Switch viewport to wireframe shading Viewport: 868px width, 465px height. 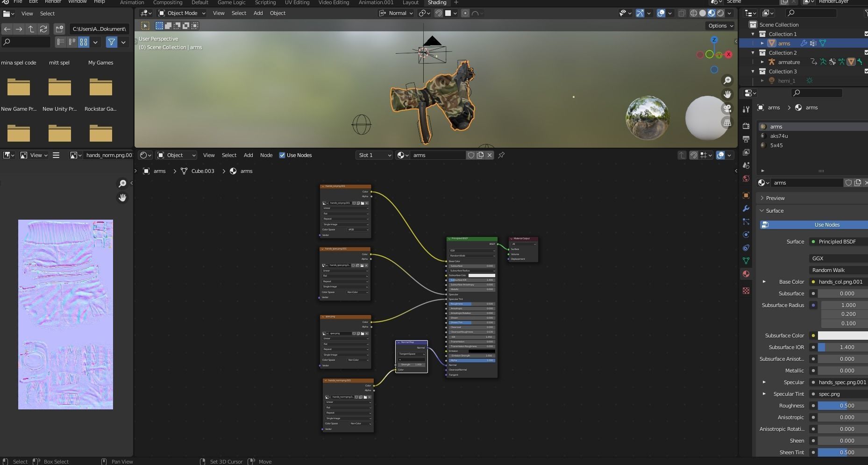(x=694, y=13)
